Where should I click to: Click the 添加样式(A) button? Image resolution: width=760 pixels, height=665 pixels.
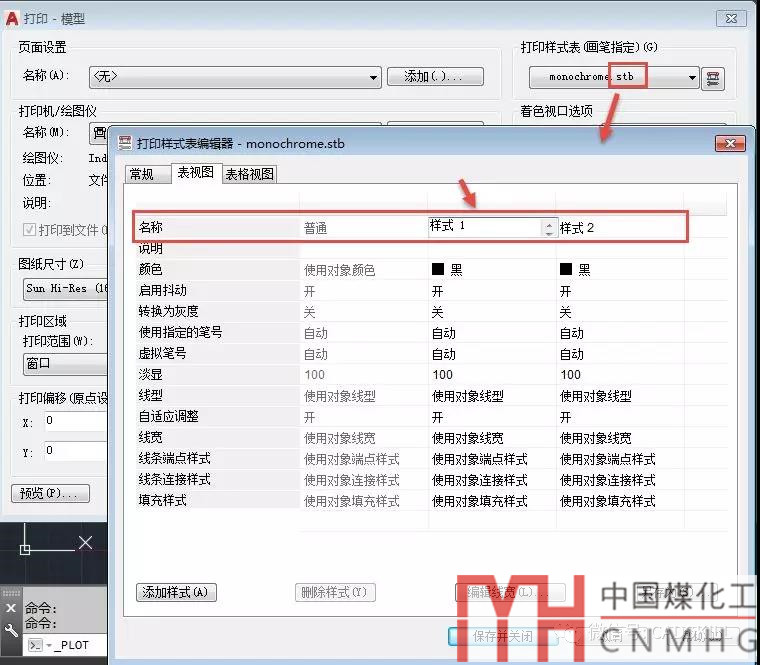[x=176, y=592]
